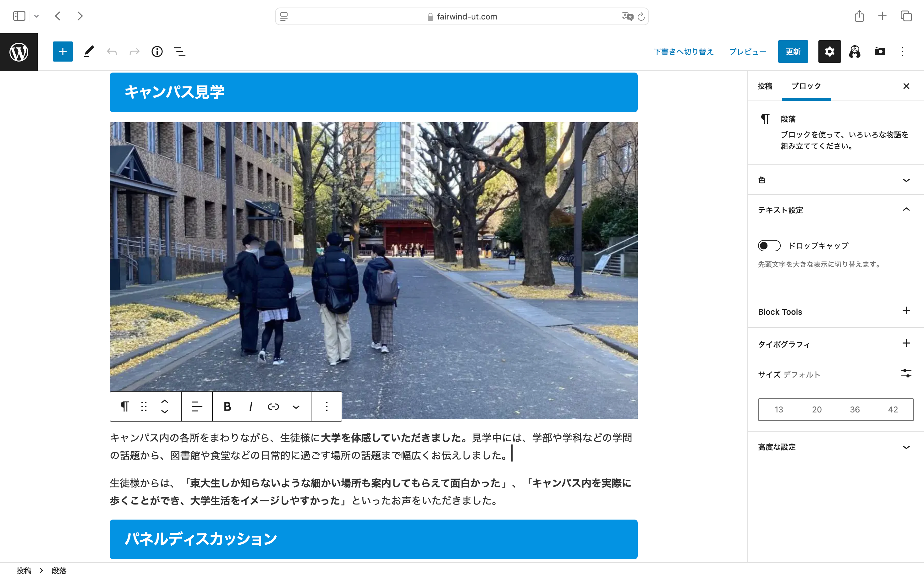The height and width of the screenshot is (578, 924).
Task: Apply bold formatting in the block toolbar
Action: click(227, 406)
